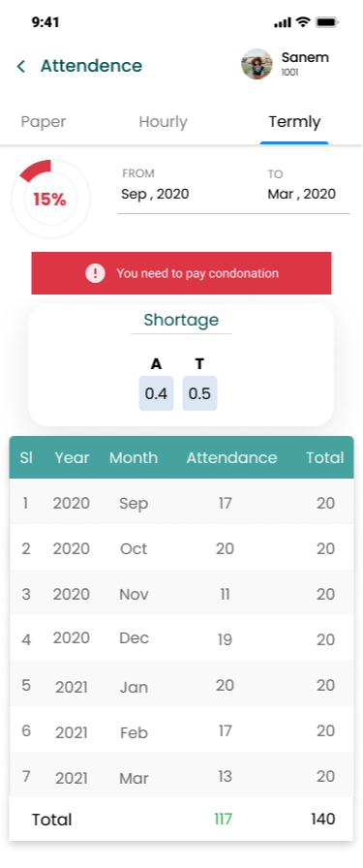This screenshot has height=868, width=363.
Task: Tap the You need to pay condonation banner
Action: coord(182,273)
